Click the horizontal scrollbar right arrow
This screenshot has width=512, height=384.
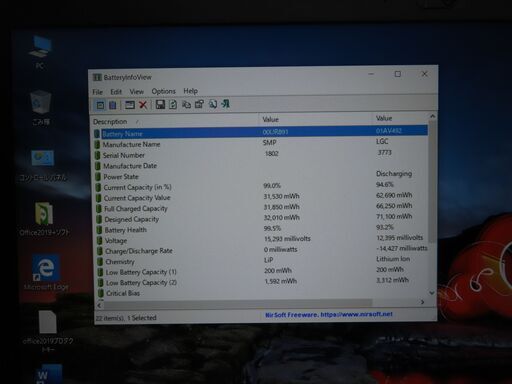click(422, 302)
